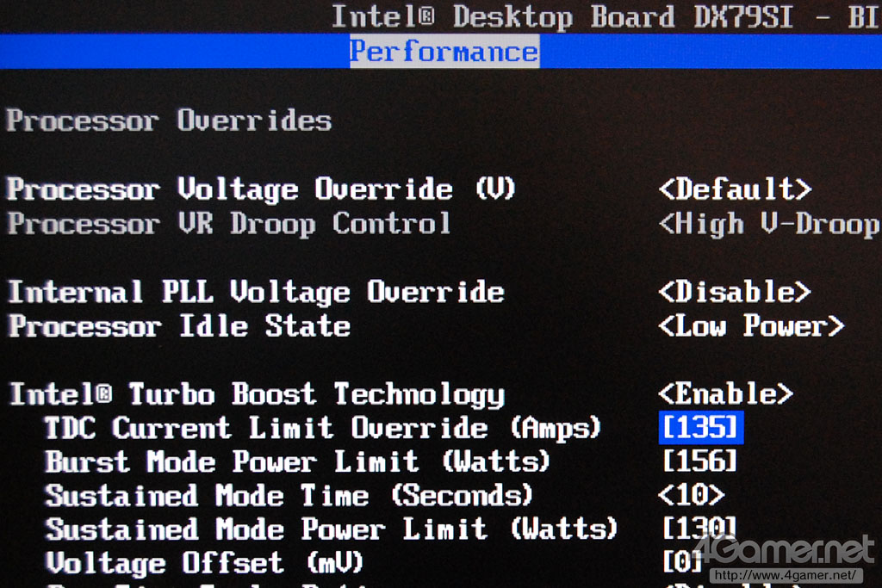Click the Processor Voltage Override (V) label

tap(261, 189)
